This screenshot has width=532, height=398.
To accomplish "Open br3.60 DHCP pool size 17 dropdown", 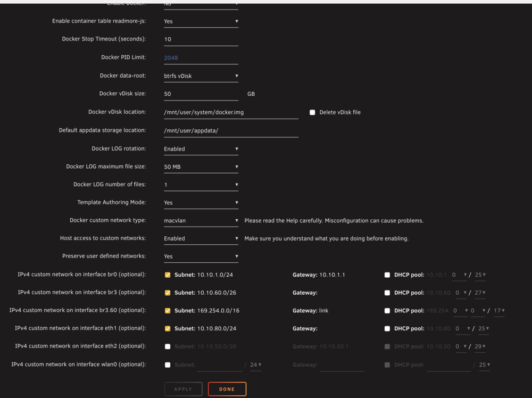I will (x=499, y=310).
